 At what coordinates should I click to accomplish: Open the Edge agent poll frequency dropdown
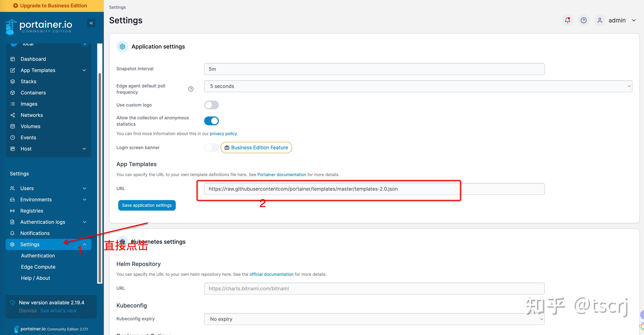[418, 86]
